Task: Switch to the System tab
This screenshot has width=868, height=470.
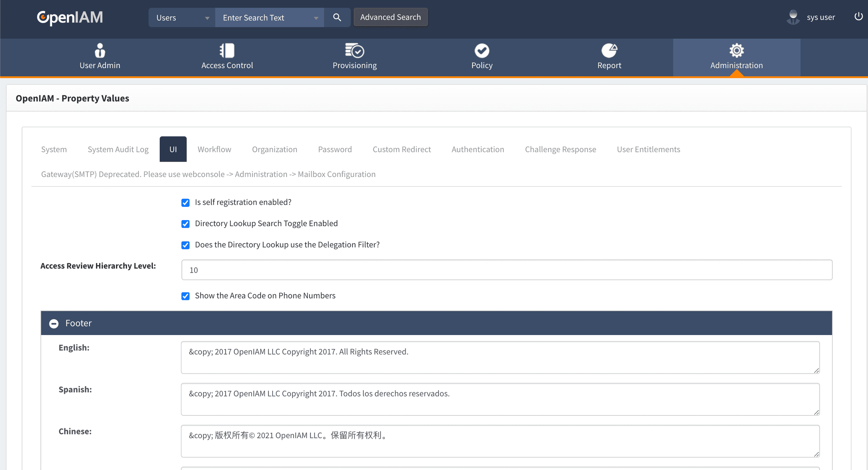Action: [54, 149]
